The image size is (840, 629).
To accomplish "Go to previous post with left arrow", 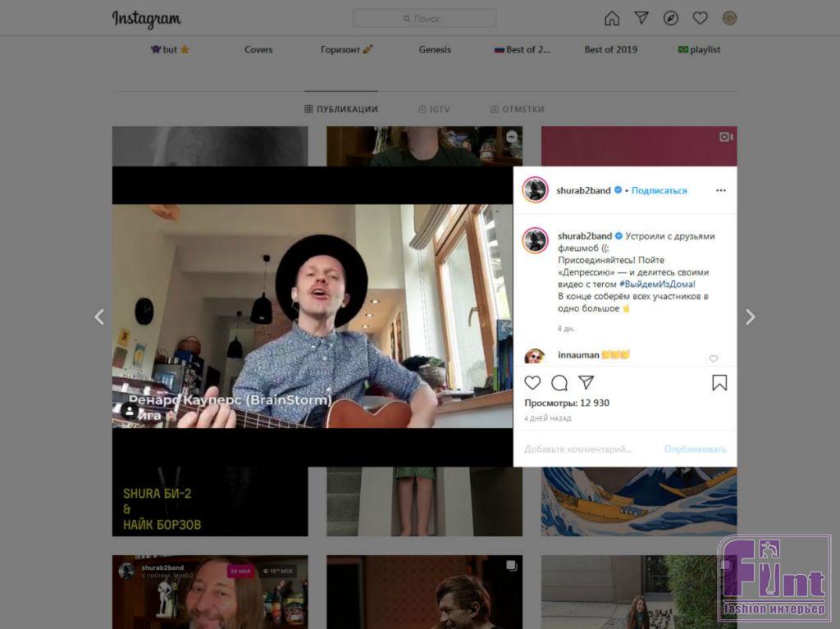I will 99,317.
